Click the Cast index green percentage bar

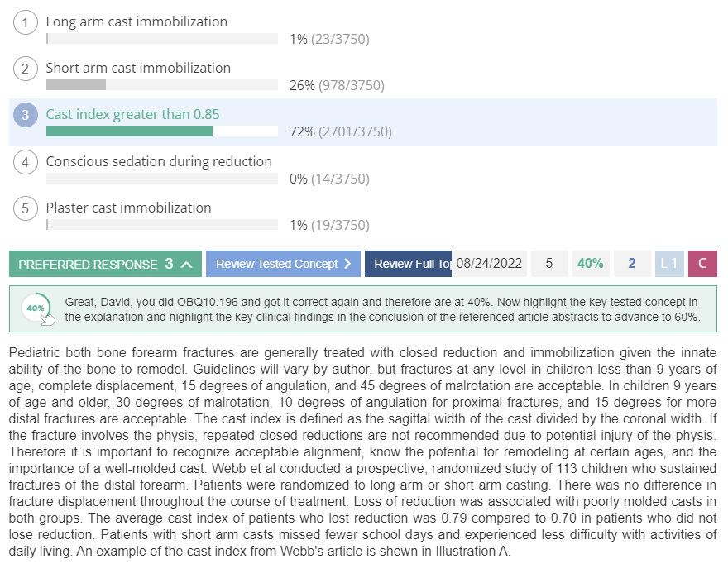(130, 131)
